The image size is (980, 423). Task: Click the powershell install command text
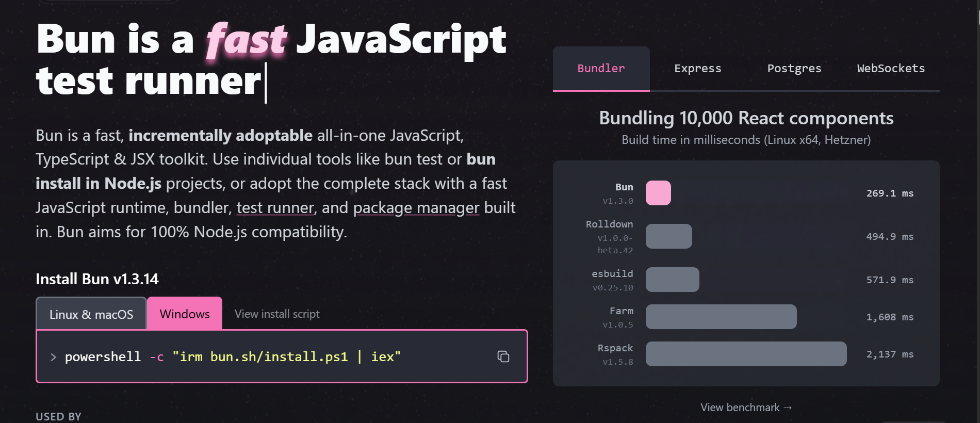(x=233, y=356)
